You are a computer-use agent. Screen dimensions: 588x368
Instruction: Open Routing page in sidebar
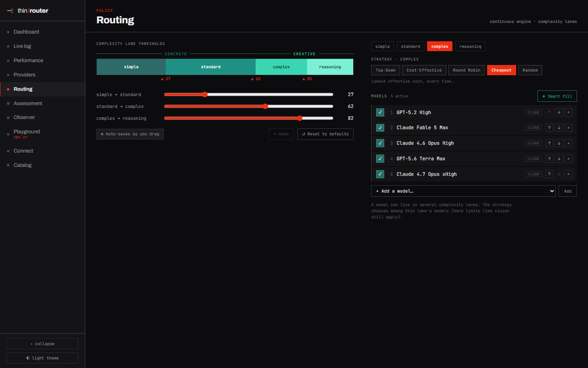coord(42,89)
